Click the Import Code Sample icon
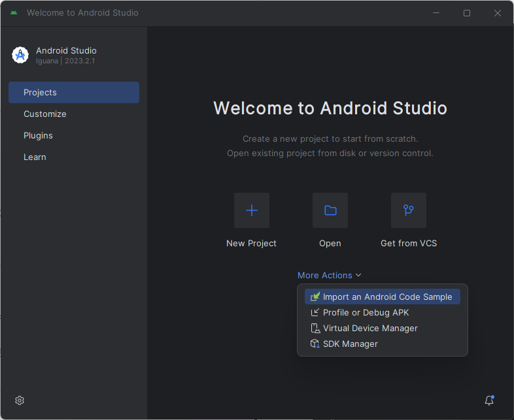This screenshot has height=420, width=514. click(x=315, y=297)
